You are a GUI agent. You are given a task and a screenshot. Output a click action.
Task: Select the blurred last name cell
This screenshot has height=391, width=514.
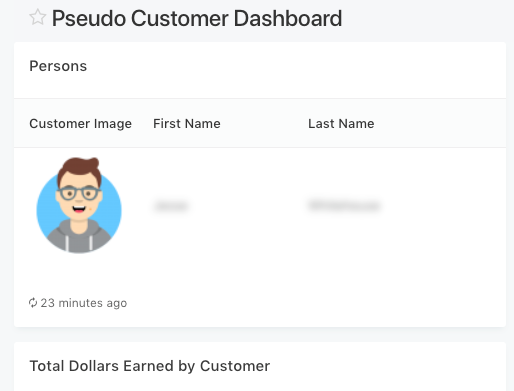click(x=344, y=205)
